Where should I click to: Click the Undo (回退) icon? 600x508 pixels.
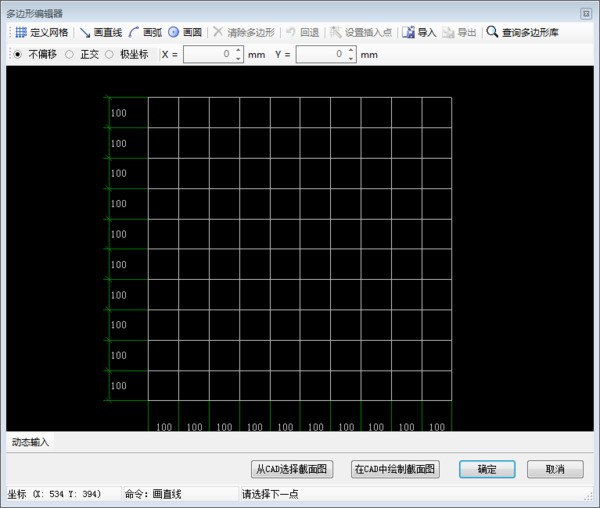coord(291,33)
